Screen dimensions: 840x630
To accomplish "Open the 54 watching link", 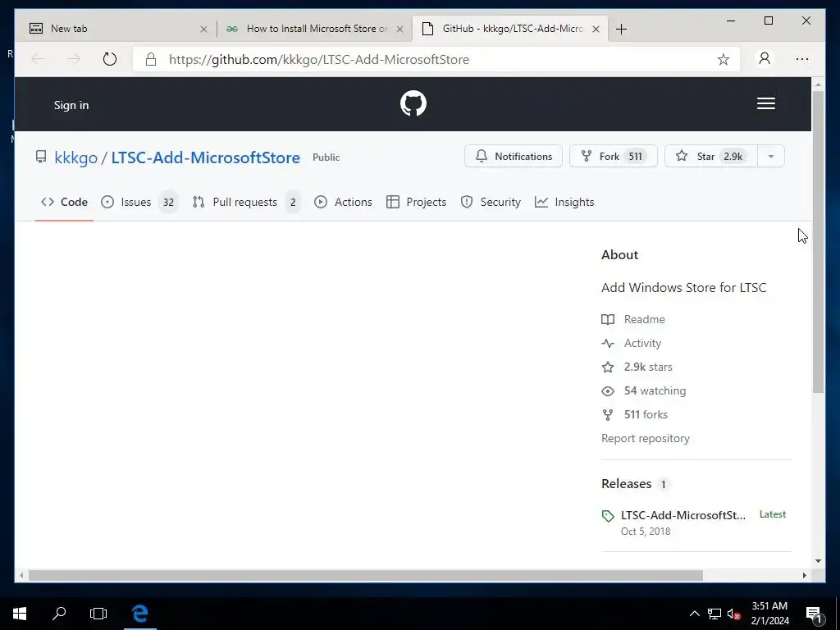I will pyautogui.click(x=643, y=390).
